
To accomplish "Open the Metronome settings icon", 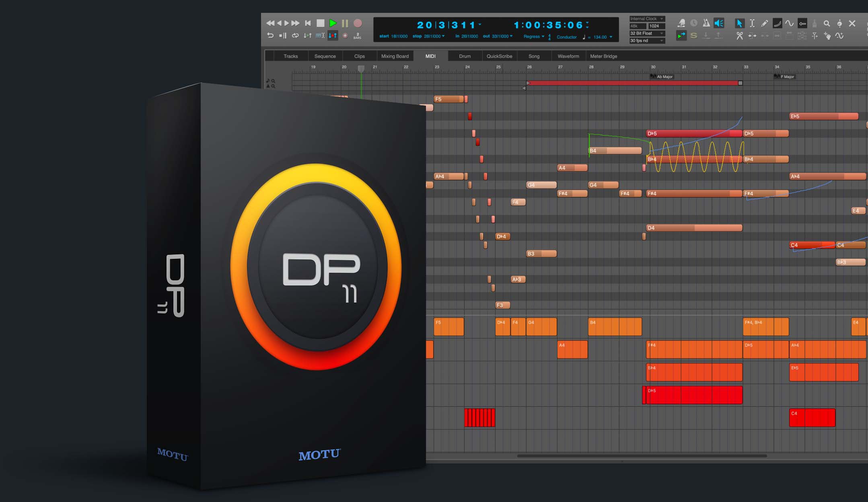I will (x=707, y=23).
